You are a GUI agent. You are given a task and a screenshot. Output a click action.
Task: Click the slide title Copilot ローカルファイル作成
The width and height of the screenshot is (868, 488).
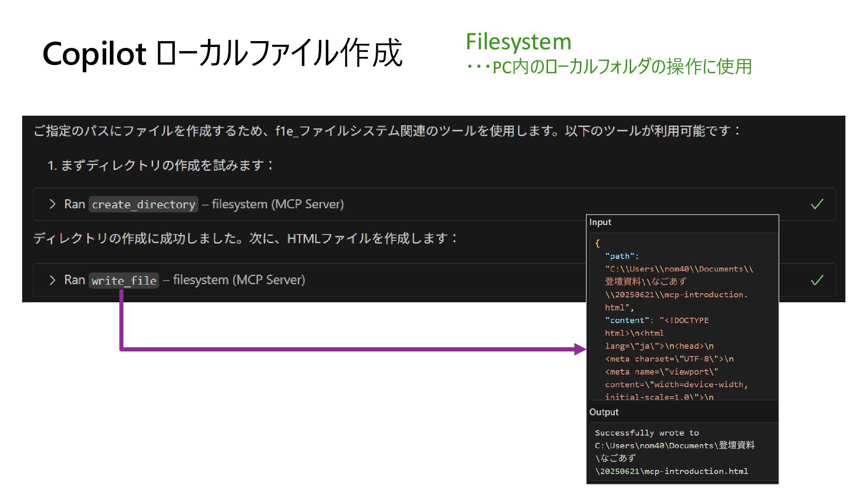[222, 53]
